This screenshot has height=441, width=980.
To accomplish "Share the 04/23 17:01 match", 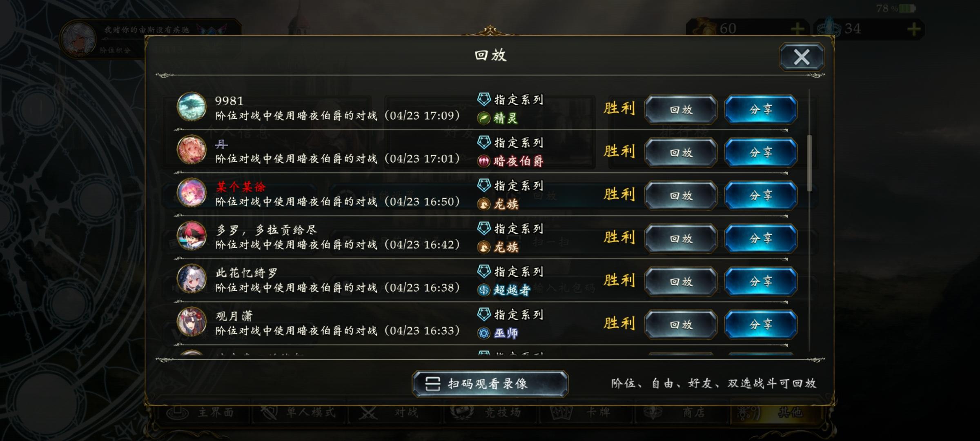I will click(761, 152).
